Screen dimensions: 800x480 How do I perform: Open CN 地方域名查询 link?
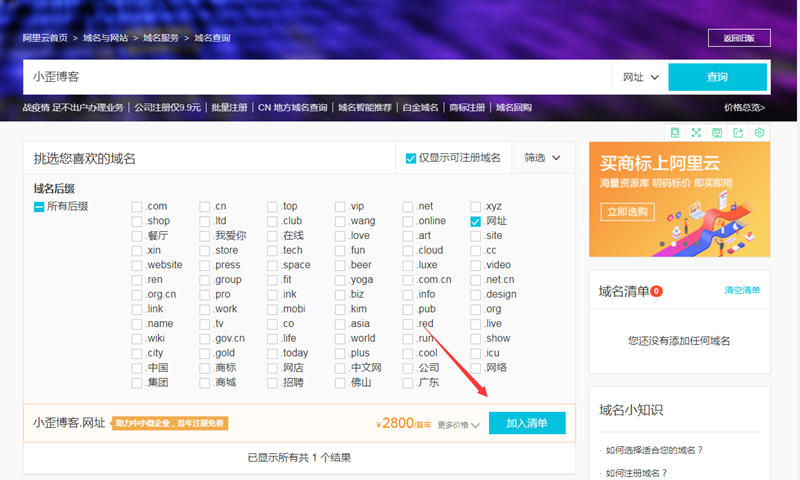tap(292, 108)
